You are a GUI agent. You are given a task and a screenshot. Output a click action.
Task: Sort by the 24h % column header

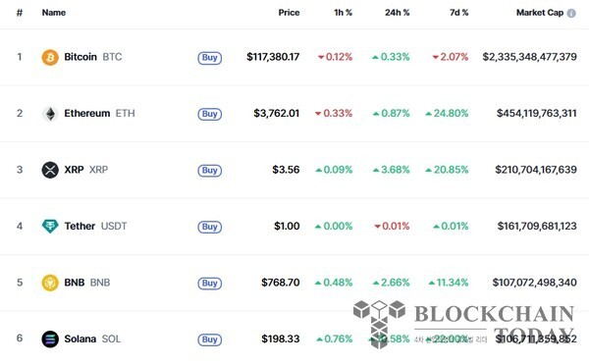click(x=397, y=13)
